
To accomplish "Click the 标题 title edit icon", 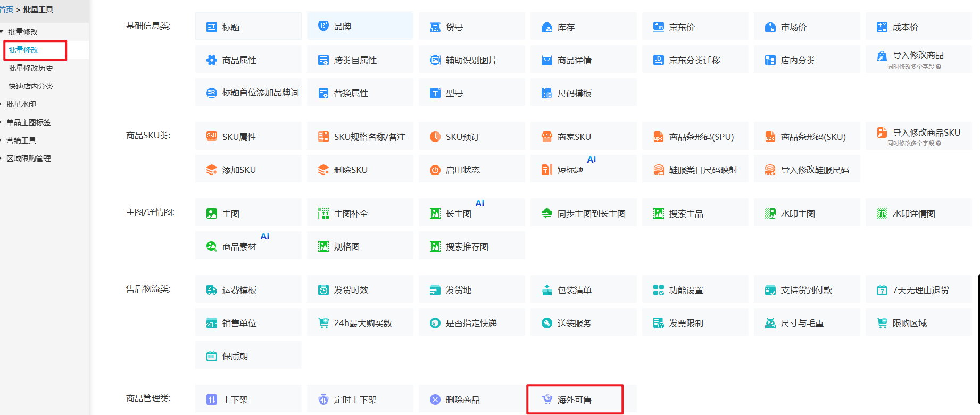I will (212, 27).
